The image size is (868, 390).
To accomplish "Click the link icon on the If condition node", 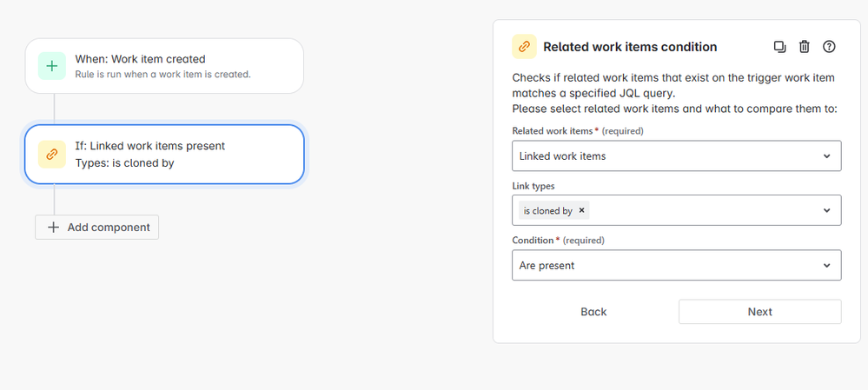I will pos(52,154).
